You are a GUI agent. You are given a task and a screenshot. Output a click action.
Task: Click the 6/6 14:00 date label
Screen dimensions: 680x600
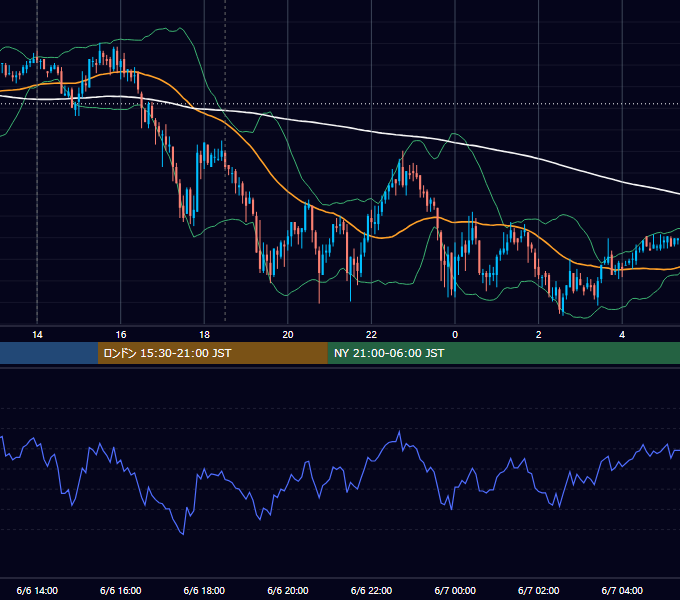coord(37,590)
